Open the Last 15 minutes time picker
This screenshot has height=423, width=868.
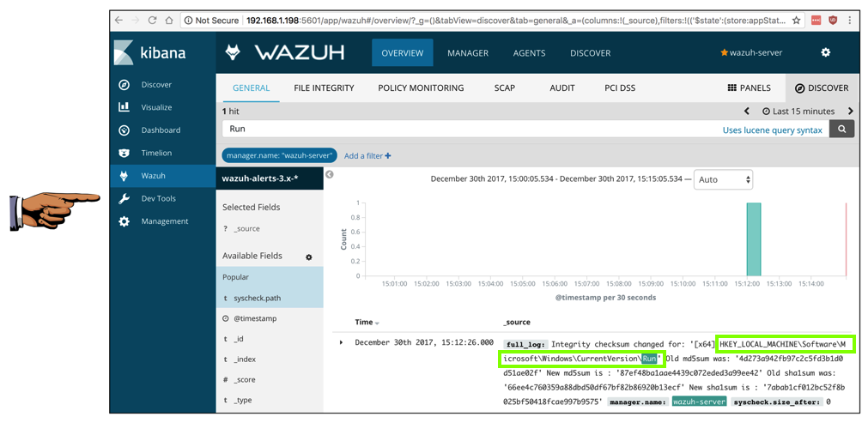click(798, 112)
